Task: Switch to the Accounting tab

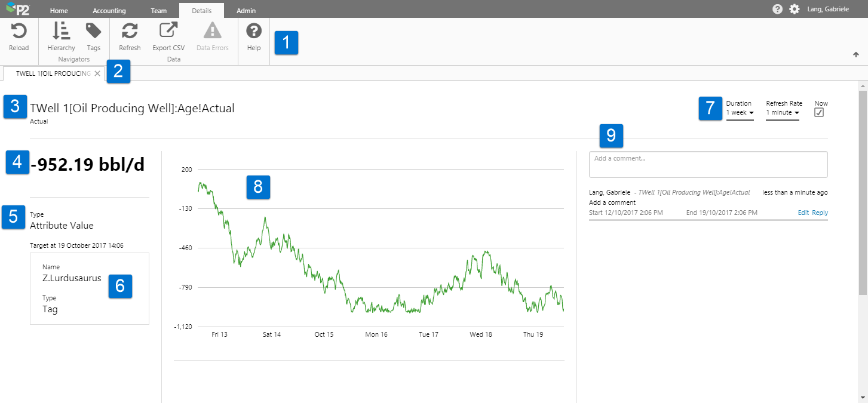Action: coord(109,11)
